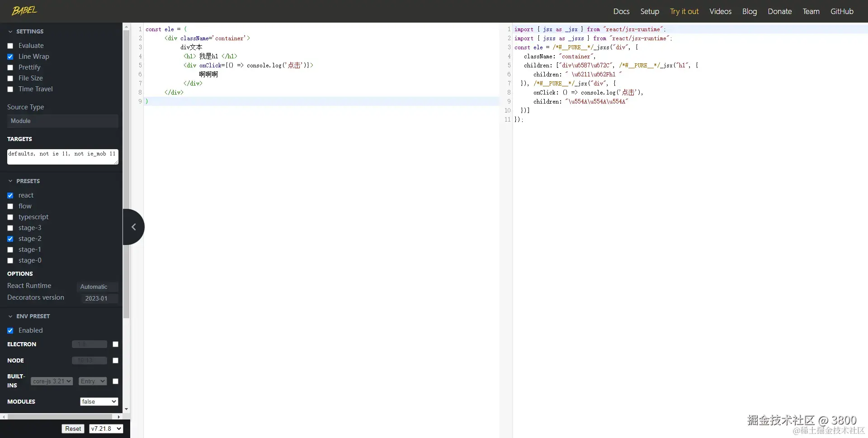Image resolution: width=868 pixels, height=438 pixels.
Task: Collapse the Presets section chevron
Action: pos(10,181)
